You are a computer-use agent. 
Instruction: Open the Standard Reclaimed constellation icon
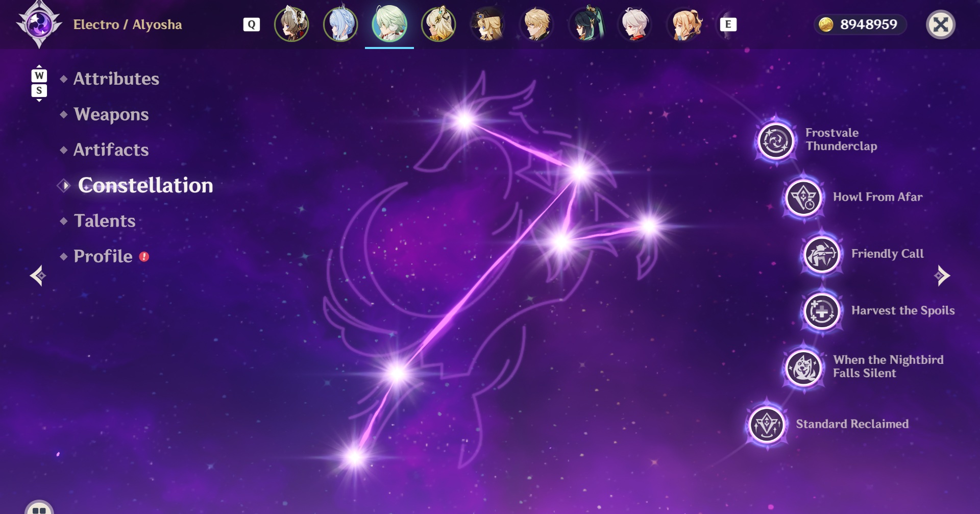[x=767, y=424]
